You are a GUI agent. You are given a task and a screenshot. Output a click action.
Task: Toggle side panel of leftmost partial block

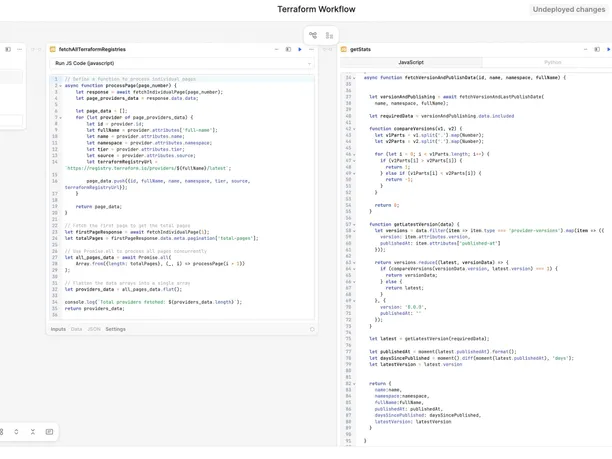[x=8, y=49]
